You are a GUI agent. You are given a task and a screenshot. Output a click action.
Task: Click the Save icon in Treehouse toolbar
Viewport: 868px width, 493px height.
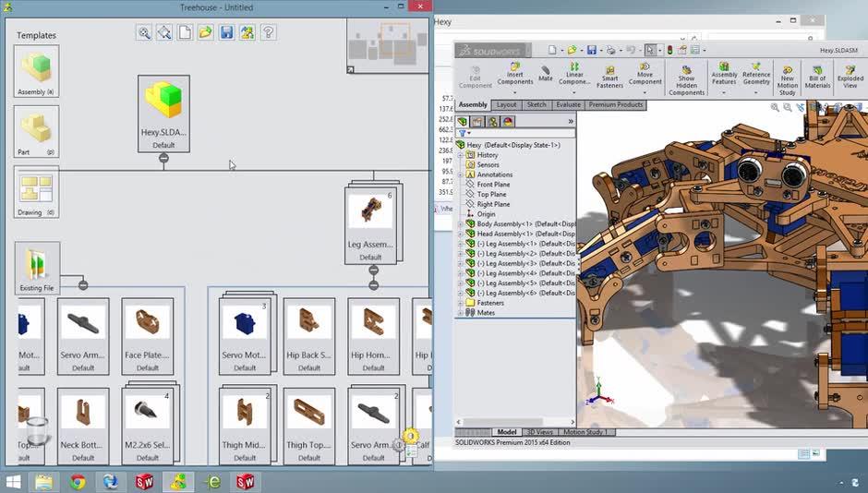(x=226, y=32)
